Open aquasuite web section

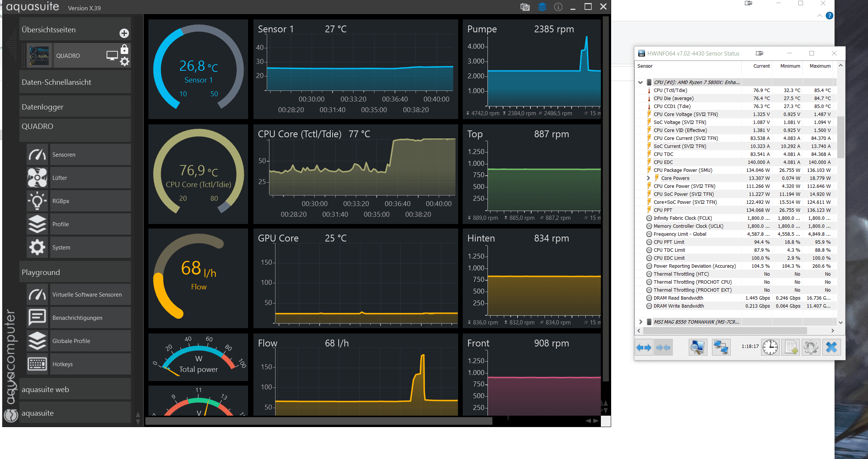[75, 389]
